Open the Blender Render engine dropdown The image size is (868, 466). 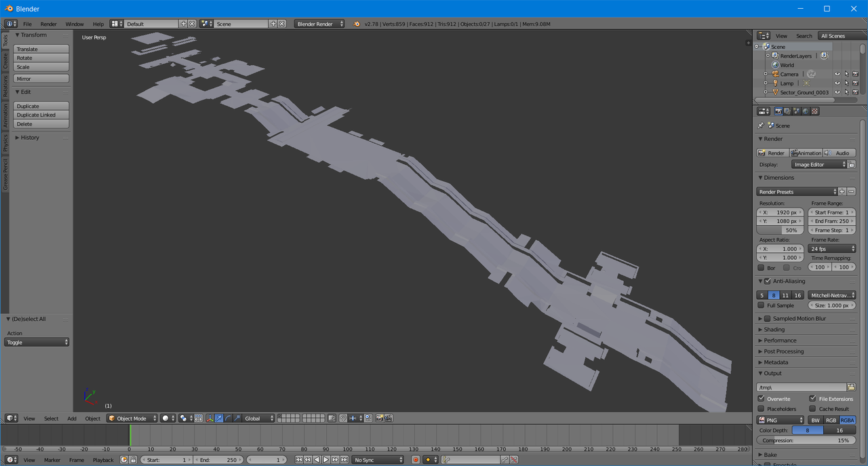point(319,24)
